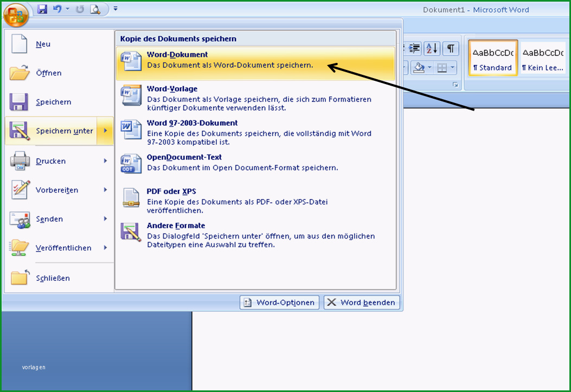Viewport: 571px width, 392px height.
Task: Select the Kein Lee... style thumbnail
Action: pyautogui.click(x=543, y=58)
